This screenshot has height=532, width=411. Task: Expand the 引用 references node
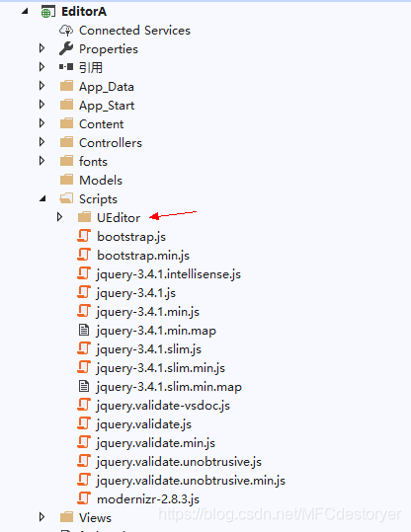coord(41,67)
